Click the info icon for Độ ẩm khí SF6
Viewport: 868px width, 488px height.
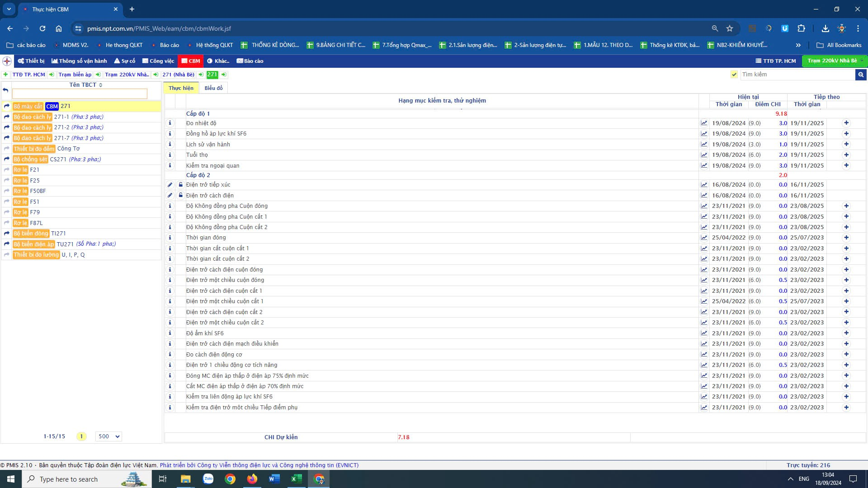pos(170,333)
